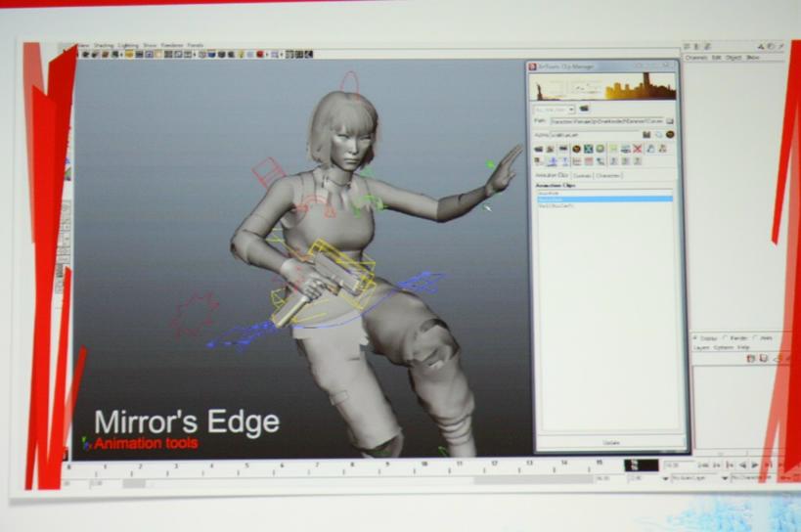Select the Anim radio button in layer editor
Image resolution: width=801 pixels, height=532 pixels.
(755, 338)
